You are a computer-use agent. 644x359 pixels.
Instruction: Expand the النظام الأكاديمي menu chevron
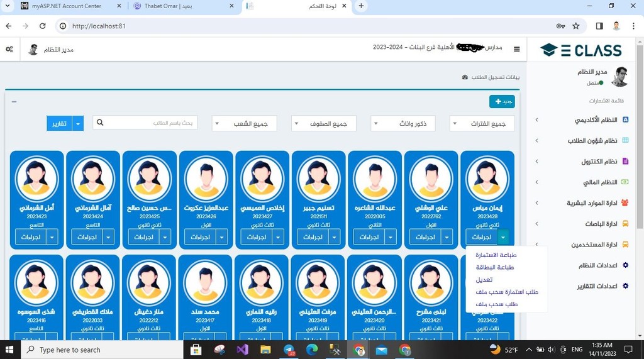(x=536, y=119)
